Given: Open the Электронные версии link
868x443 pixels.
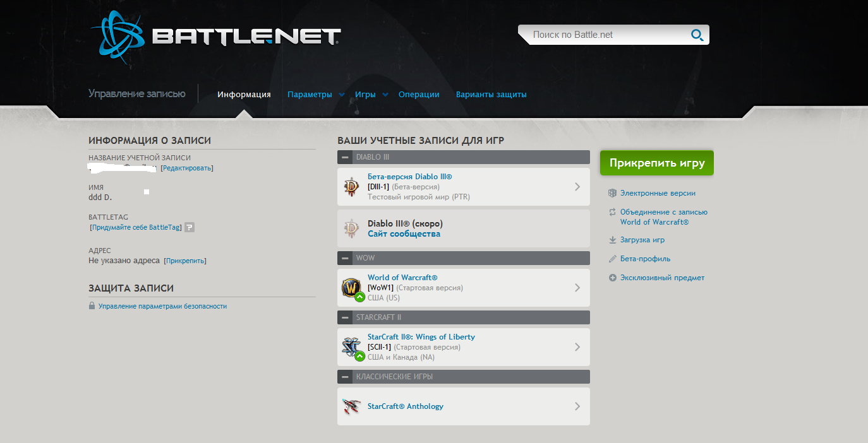Looking at the screenshot, I should click(658, 193).
